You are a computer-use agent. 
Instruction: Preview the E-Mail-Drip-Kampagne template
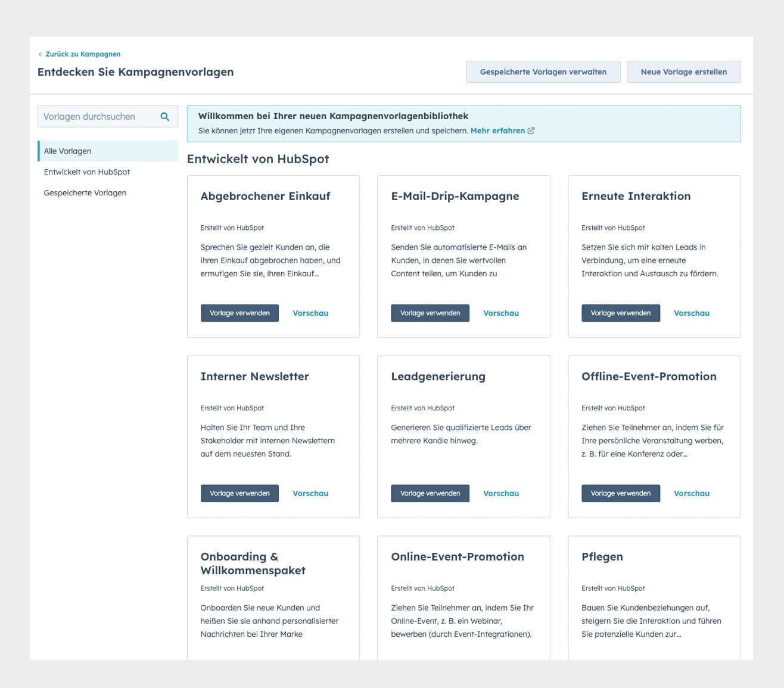pos(501,313)
